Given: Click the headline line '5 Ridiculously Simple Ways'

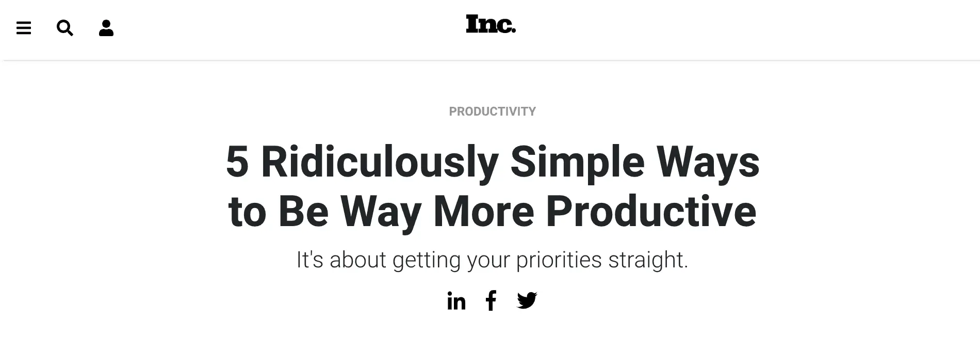Looking at the screenshot, I should (x=493, y=162).
